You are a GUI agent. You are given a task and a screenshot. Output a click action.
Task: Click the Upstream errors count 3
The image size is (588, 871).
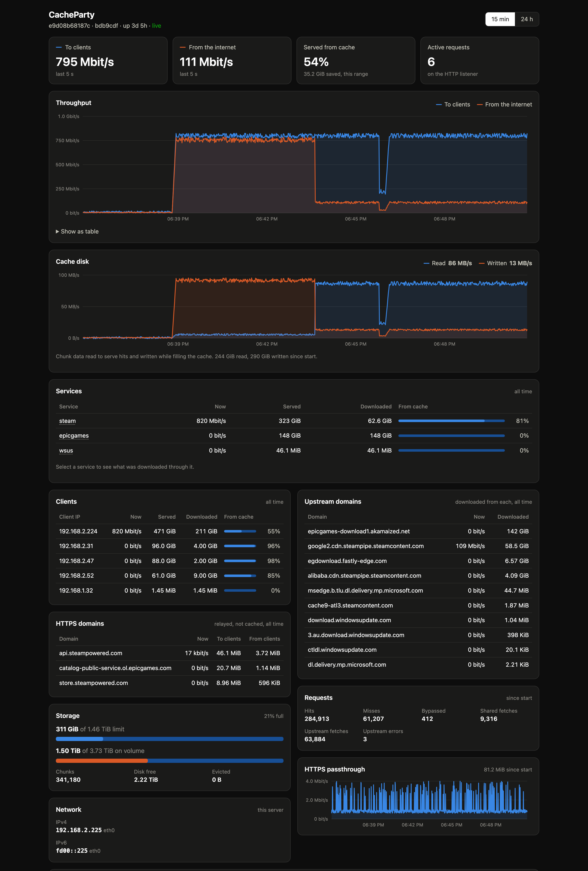tap(365, 740)
